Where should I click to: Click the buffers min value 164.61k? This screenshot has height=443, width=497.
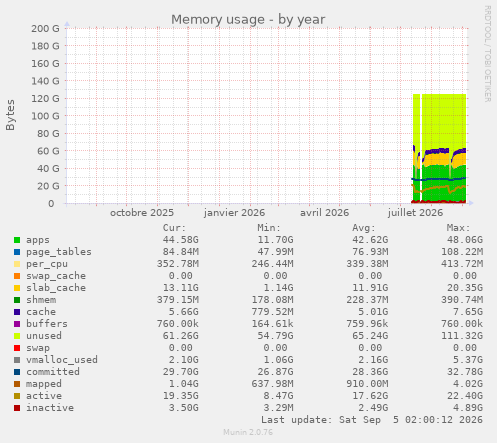[x=272, y=324]
